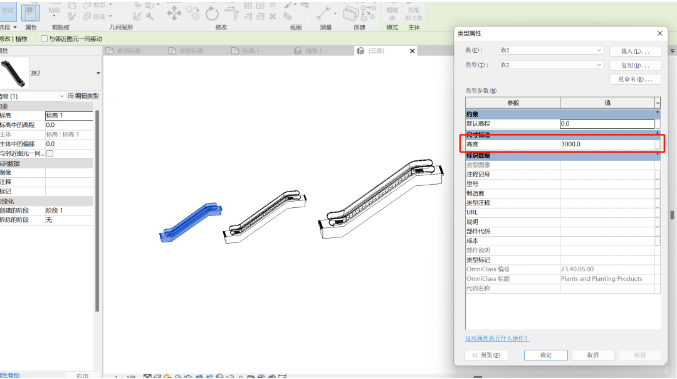This screenshot has height=379, width=677.
Task: Click Edit Type (编辑类型) button
Action: (83, 96)
